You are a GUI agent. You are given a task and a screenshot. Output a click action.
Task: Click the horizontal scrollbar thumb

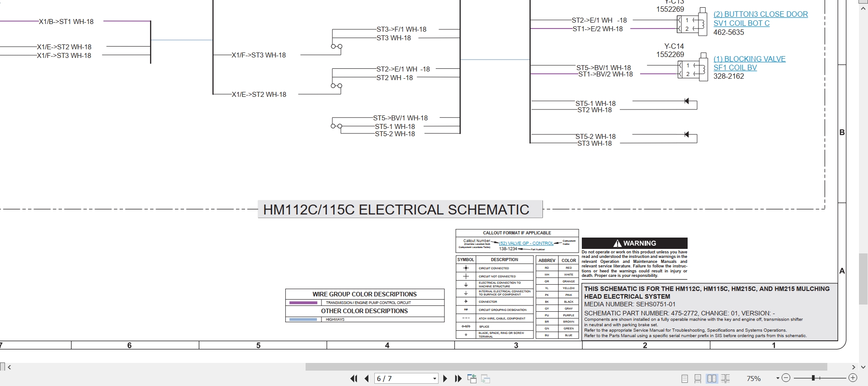coord(566,367)
